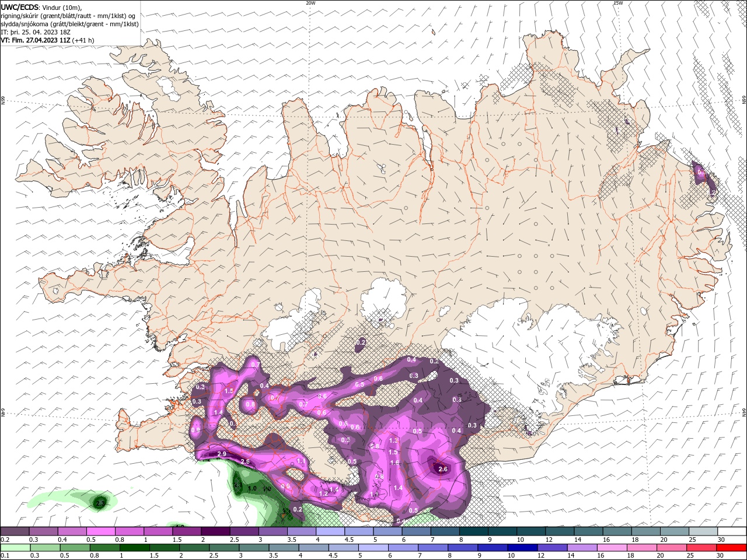Click the '14' label under lower legend row
Screen dimensions: 747x560
571,556
